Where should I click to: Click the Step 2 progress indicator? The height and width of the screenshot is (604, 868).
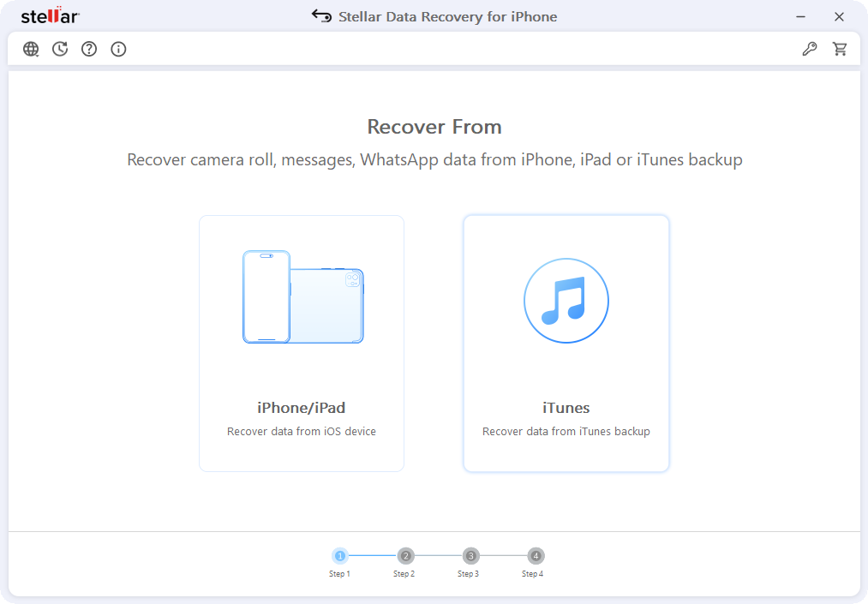point(404,556)
